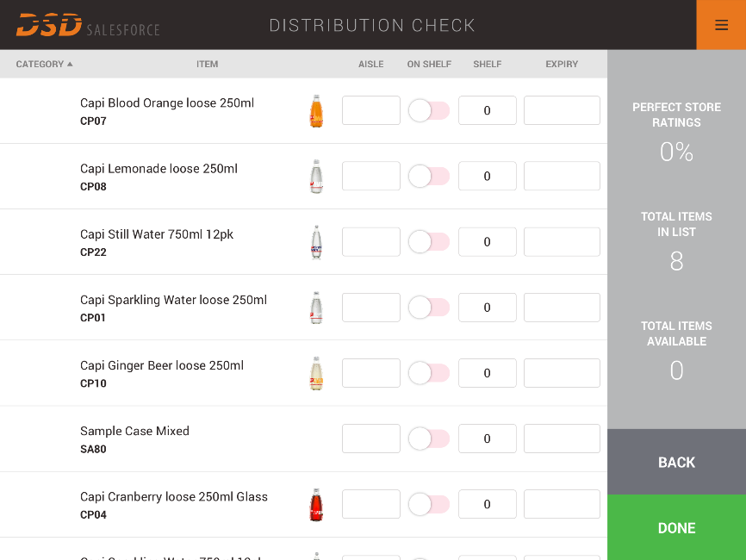The image size is (746, 560).
Task: Click the Perfect Store Ratings 0% value
Action: [676, 152]
